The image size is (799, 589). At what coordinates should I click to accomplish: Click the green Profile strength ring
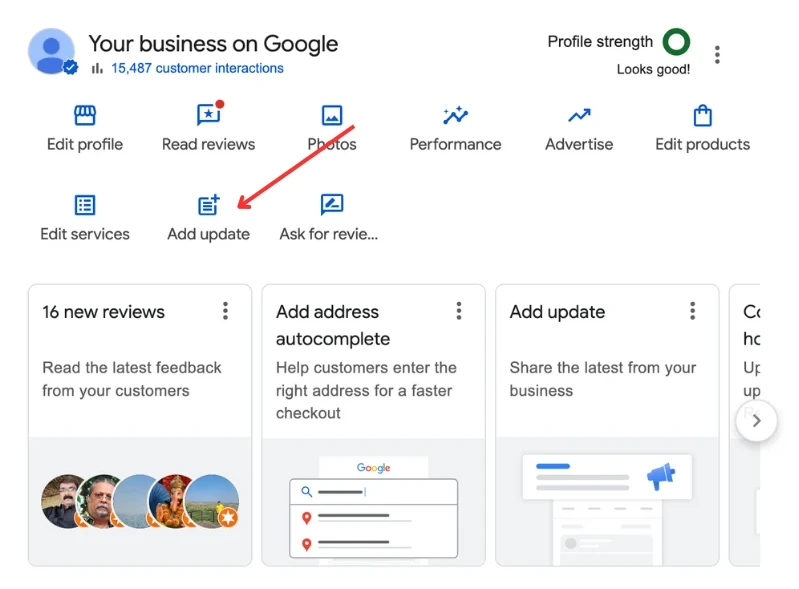676,42
